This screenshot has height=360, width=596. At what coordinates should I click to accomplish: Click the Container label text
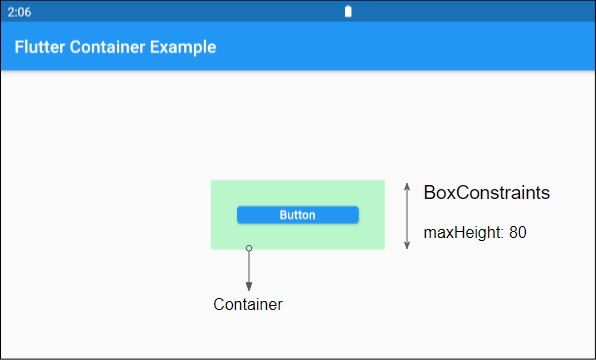click(248, 304)
